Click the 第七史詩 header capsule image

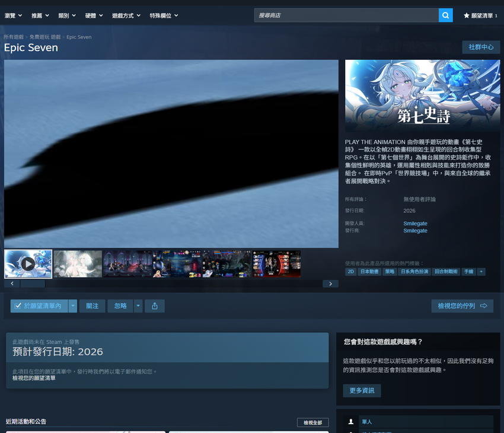pyautogui.click(x=422, y=95)
